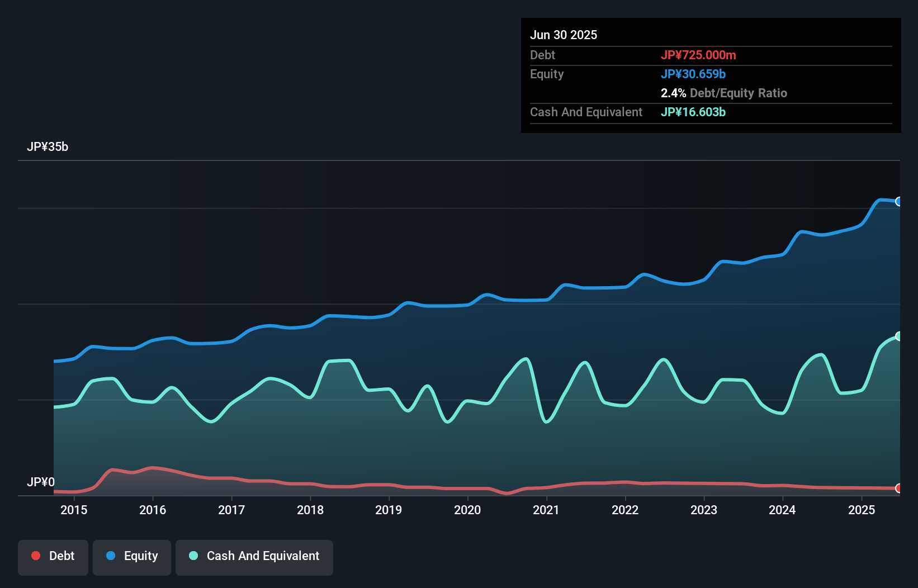The width and height of the screenshot is (918, 588).
Task: Select the 2015 label on the x-axis
Action: (74, 510)
